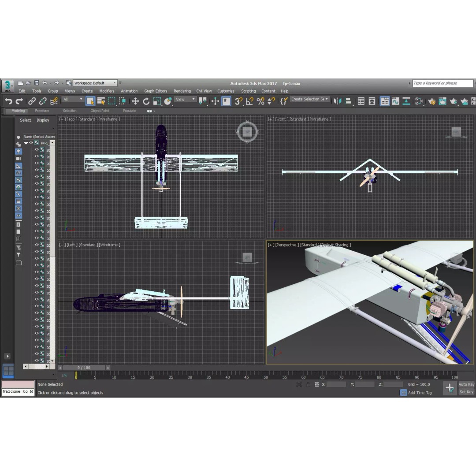Enable Auto Key animation mode
This screenshot has height=476, width=476.
[466, 384]
